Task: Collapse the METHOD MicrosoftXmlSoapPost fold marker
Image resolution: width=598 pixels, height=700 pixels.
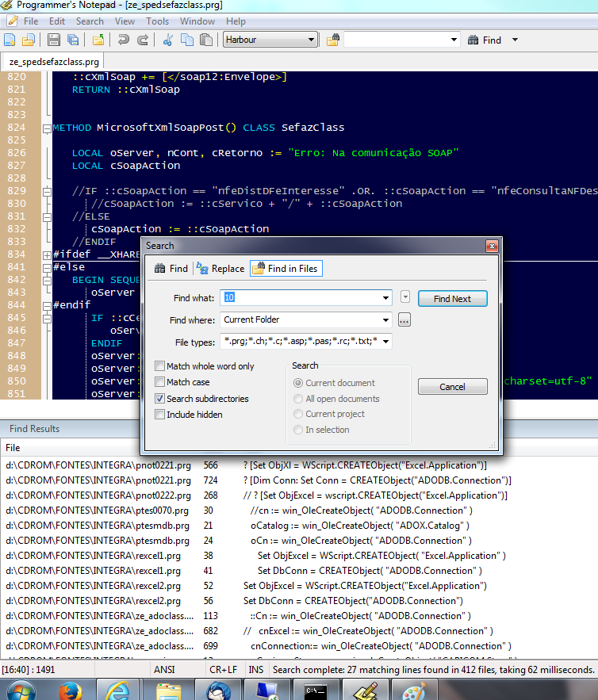Action: point(46,128)
